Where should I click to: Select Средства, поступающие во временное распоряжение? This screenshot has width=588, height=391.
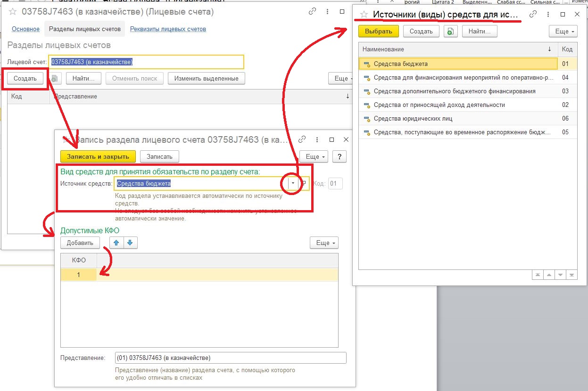[467, 132]
